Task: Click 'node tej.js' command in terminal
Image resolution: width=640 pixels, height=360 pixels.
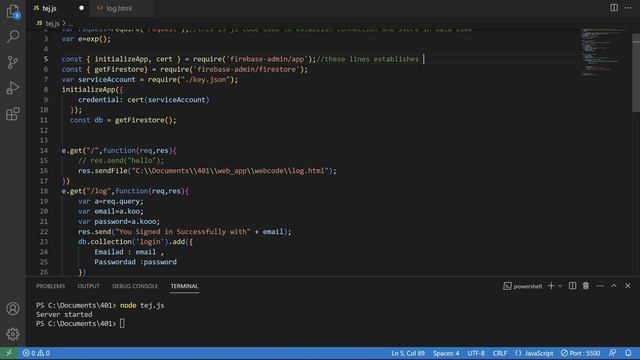Action: (x=142, y=305)
